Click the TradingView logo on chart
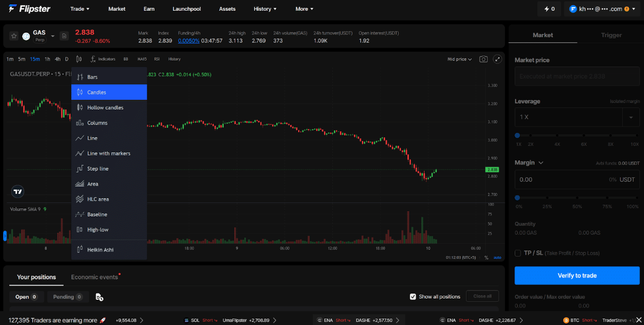This screenshot has width=644, height=325. pos(18,192)
